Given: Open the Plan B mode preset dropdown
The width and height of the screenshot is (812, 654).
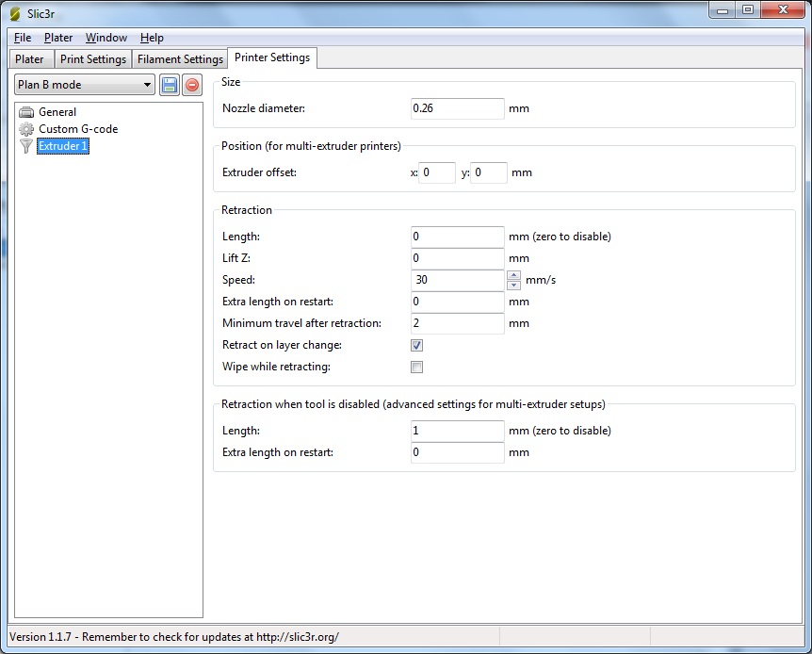Looking at the screenshot, I should (x=85, y=85).
